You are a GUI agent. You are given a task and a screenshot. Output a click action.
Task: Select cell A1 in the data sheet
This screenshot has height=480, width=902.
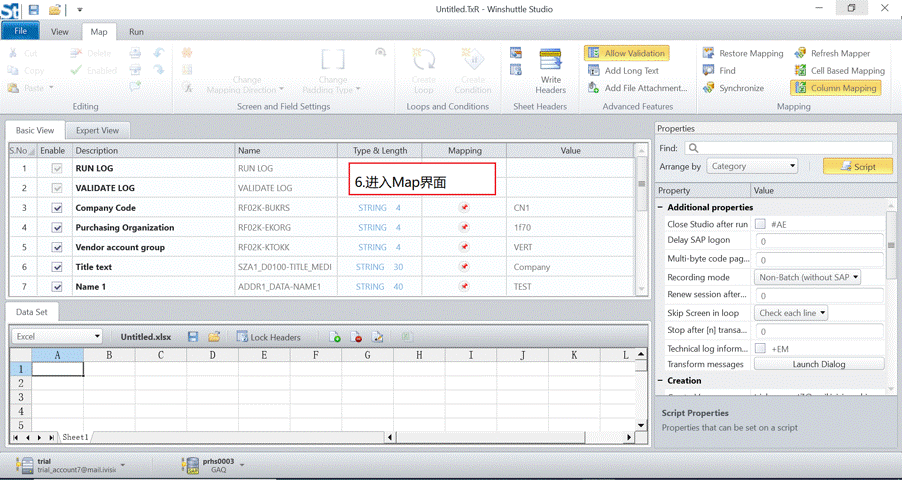tap(58, 368)
